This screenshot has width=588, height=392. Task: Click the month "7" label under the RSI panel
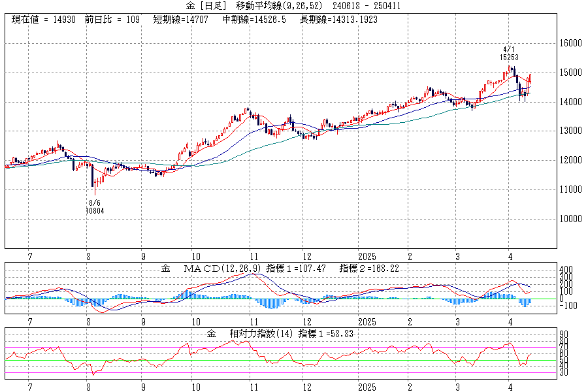[30, 387]
